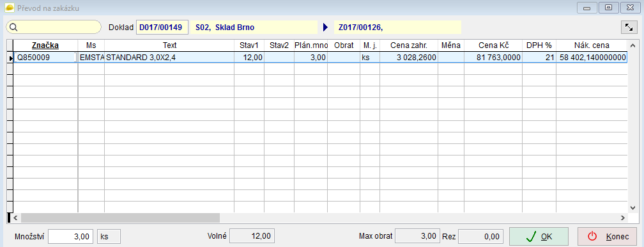Image resolution: width=644 pixels, height=247 pixels.
Task: Click the EMSTA cell in Ms column
Action: click(91, 58)
